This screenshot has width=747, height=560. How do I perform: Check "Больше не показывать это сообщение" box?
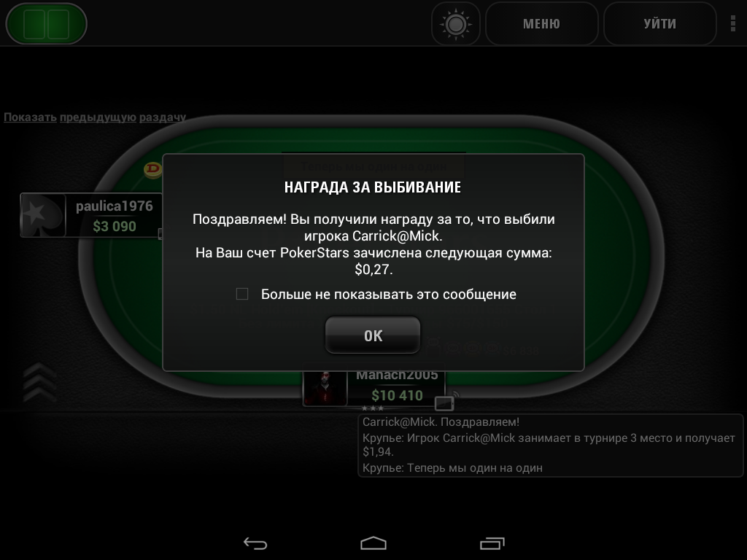point(242,294)
